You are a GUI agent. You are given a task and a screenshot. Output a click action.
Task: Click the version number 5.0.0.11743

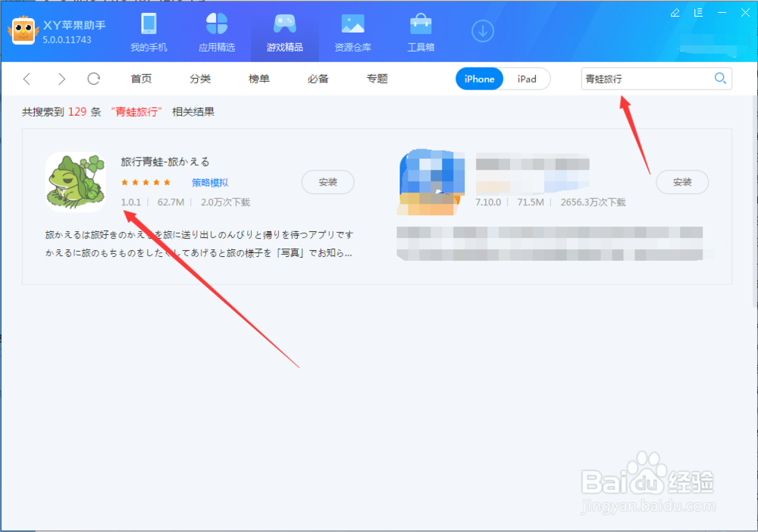tap(67, 40)
